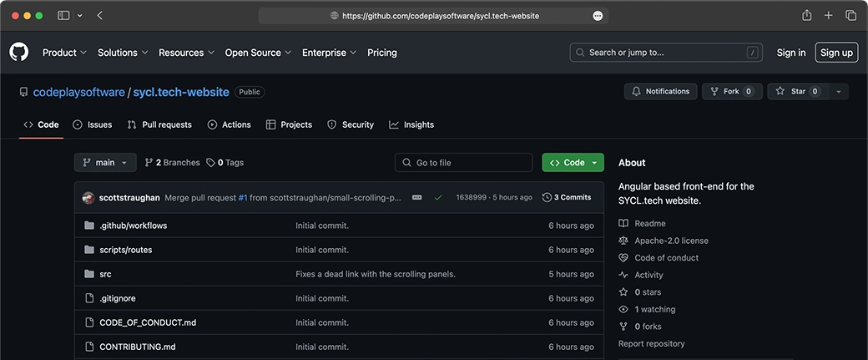Viewport: 868px width, 360px height.
Task: Open the Sign in link
Action: pyautogui.click(x=791, y=53)
